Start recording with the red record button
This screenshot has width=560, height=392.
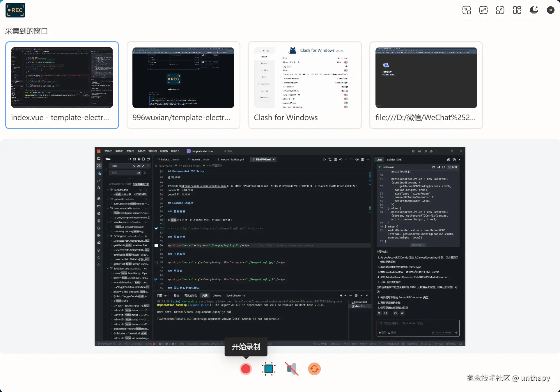pos(246,369)
